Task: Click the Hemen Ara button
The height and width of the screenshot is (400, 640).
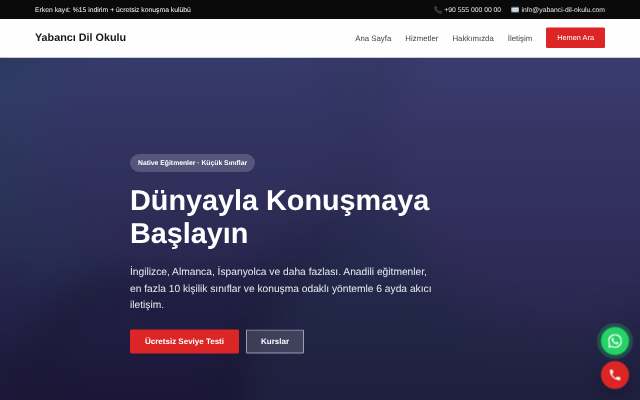Action: pyautogui.click(x=575, y=38)
